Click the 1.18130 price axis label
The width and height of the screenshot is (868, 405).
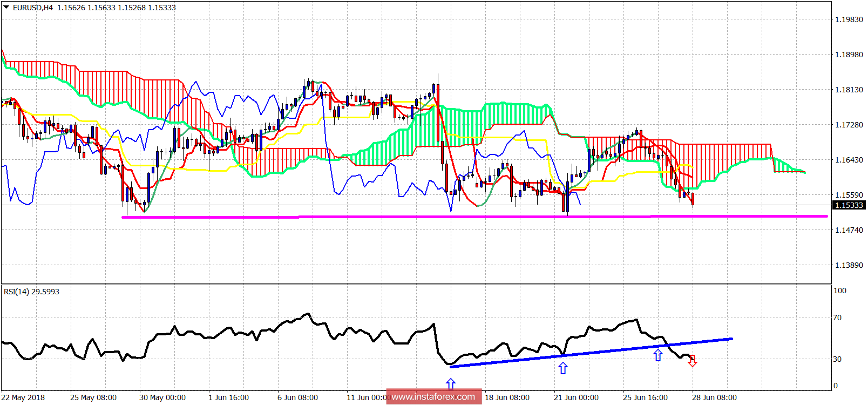coord(849,90)
